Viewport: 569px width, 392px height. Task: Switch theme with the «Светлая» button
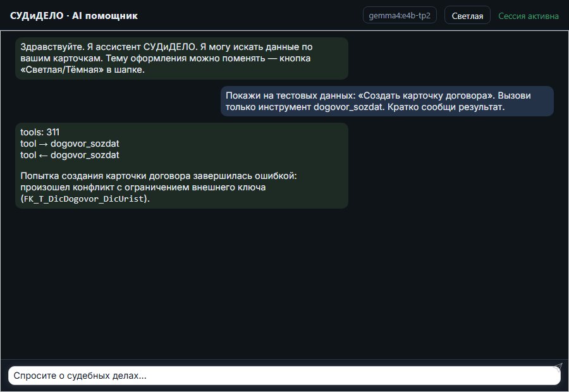[467, 16]
